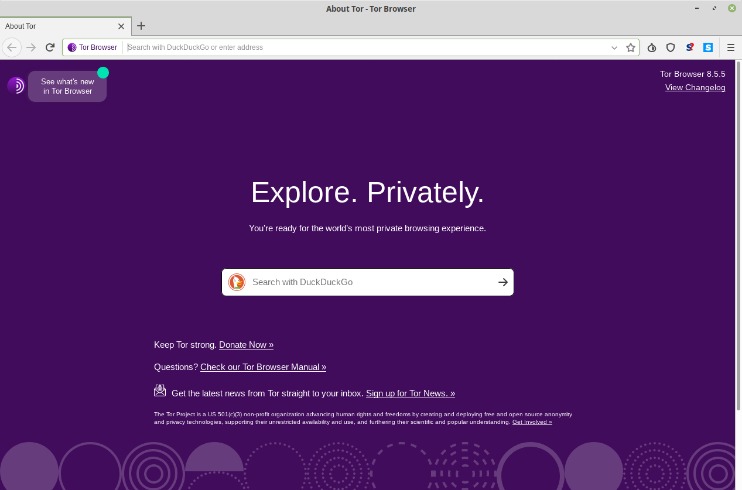
Task: Expand the address bar history dropdown
Action: coord(614,47)
